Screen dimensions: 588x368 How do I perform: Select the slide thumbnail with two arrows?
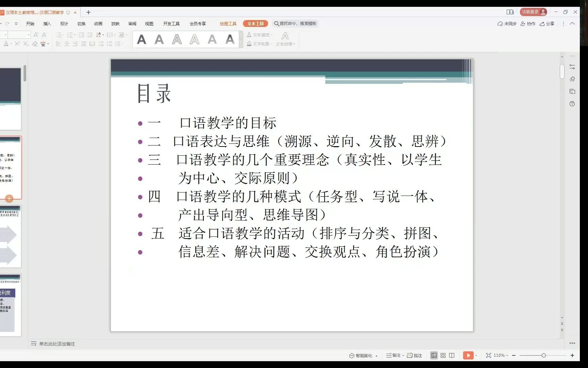click(10, 236)
